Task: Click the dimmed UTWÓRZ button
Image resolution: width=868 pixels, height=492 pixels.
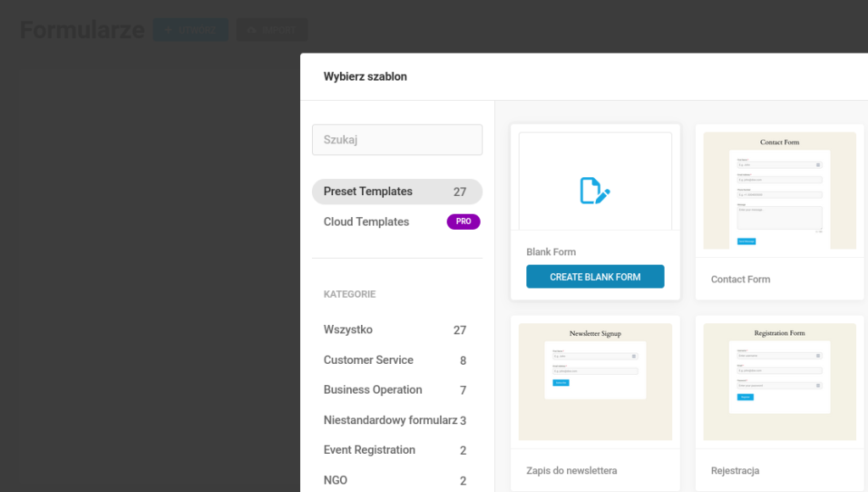Action: coord(191,30)
